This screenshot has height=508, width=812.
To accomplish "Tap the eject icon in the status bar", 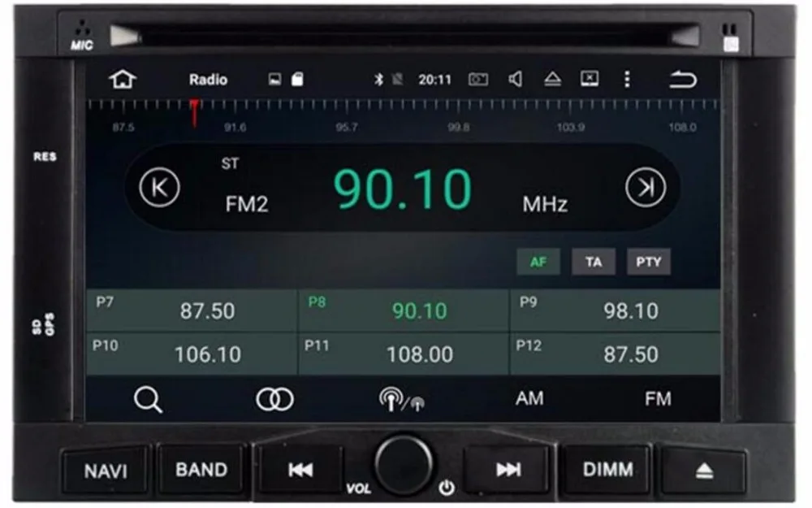I will 554,79.
